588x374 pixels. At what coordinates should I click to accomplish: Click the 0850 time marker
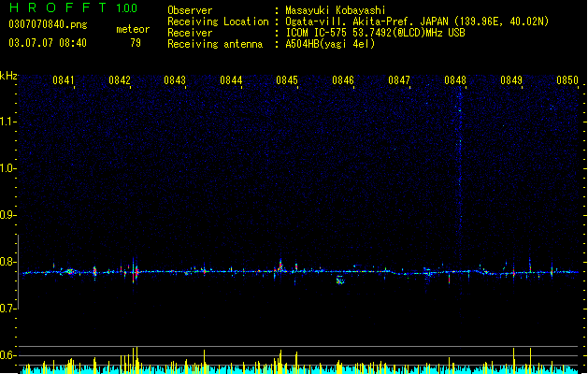tap(567, 80)
